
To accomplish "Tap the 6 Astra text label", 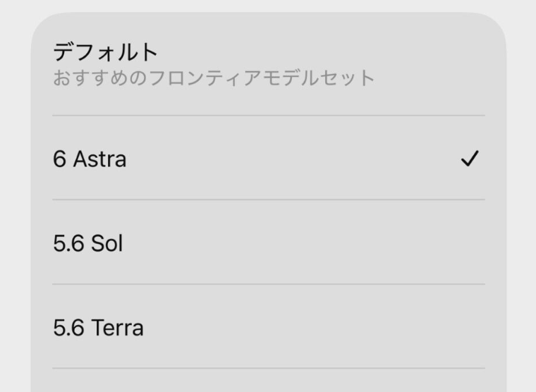I will (x=90, y=159).
